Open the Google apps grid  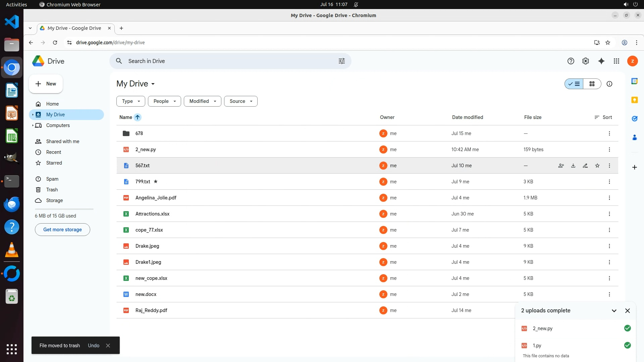pos(616,61)
